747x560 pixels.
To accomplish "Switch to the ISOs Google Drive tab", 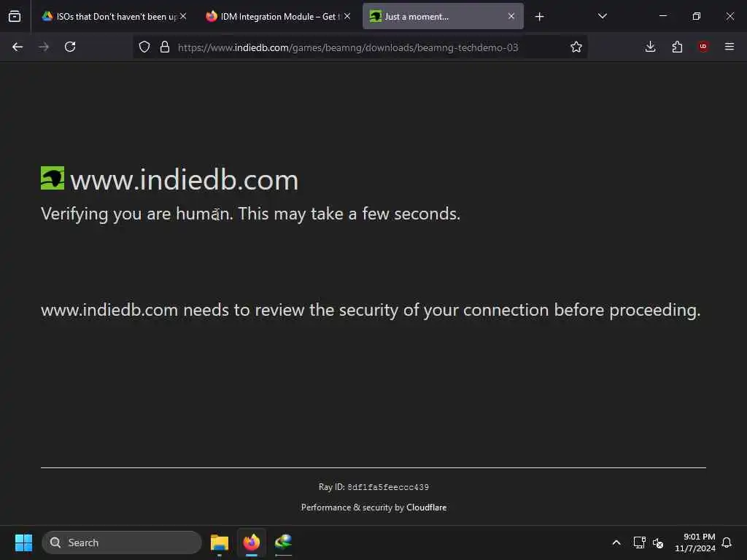I will click(x=114, y=16).
